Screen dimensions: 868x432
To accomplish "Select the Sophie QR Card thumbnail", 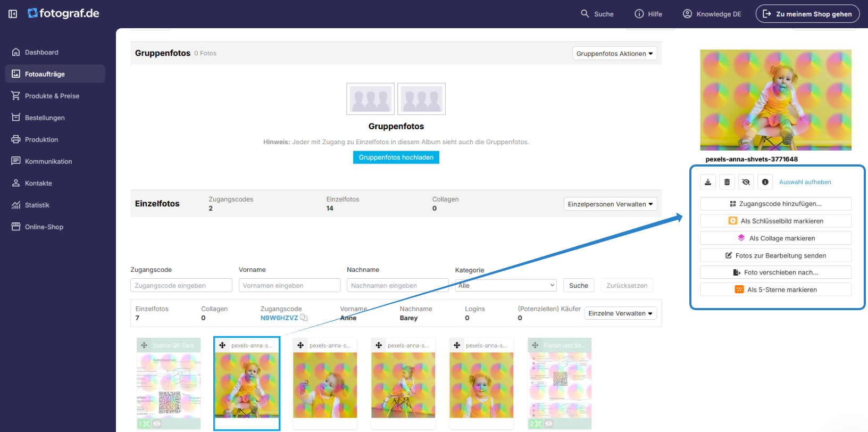I will pos(169,385).
